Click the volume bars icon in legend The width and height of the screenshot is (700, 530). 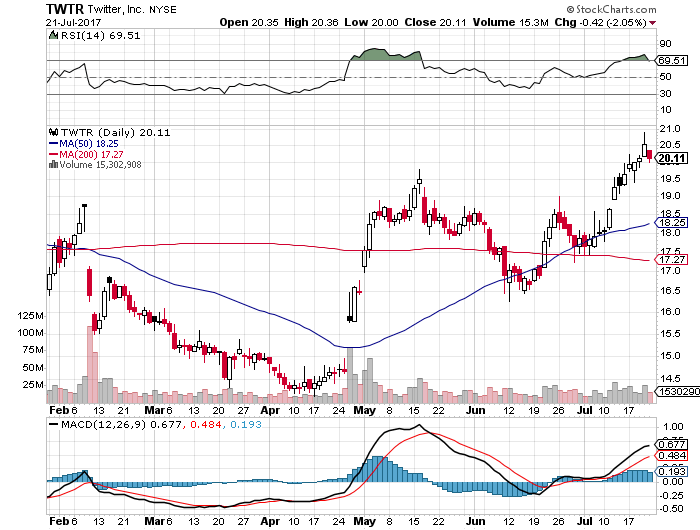coord(53,164)
